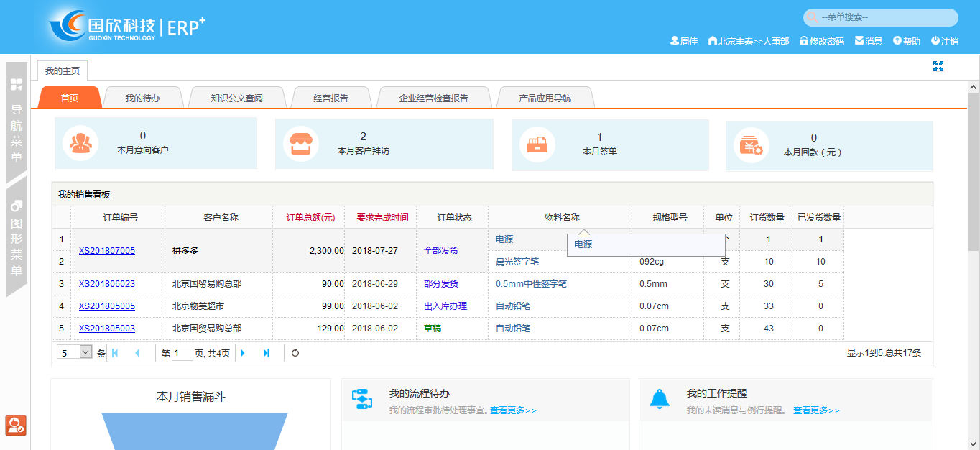Click the 2,300.00 order amount cell
Image resolution: width=980 pixels, height=450 pixels.
308,251
